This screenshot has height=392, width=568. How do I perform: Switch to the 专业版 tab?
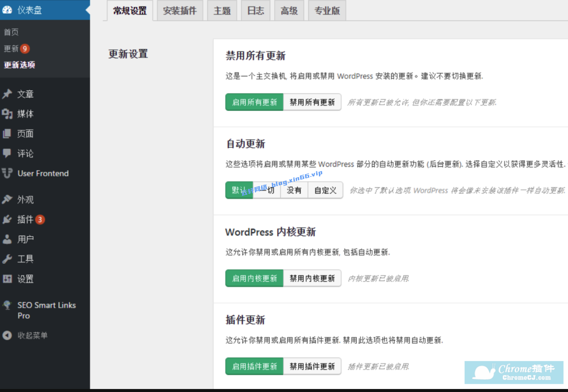pyautogui.click(x=327, y=10)
